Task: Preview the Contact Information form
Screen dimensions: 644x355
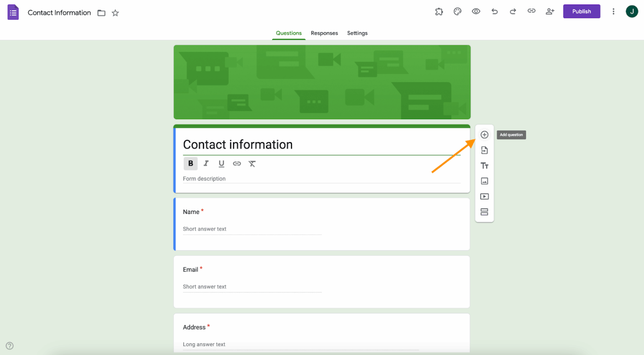Action: click(x=476, y=11)
